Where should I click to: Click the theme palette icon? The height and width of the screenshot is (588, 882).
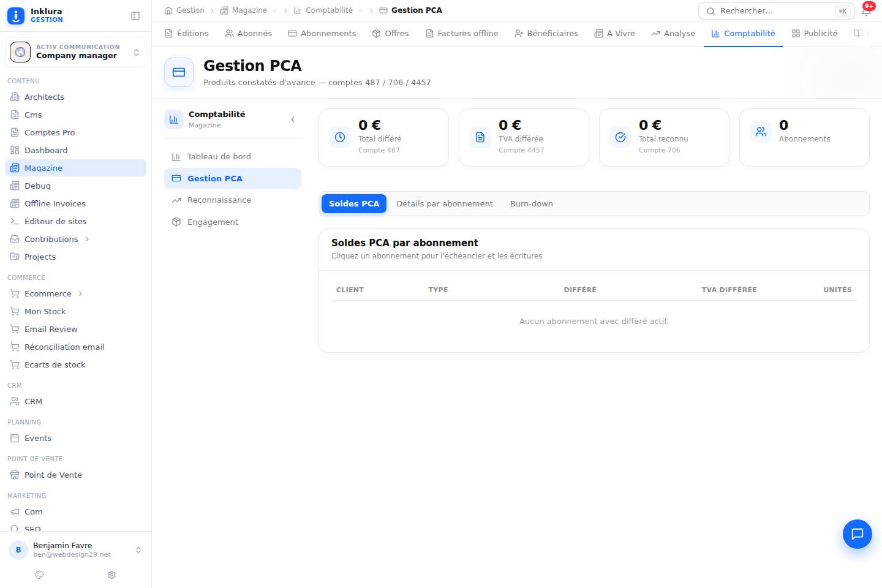40,575
